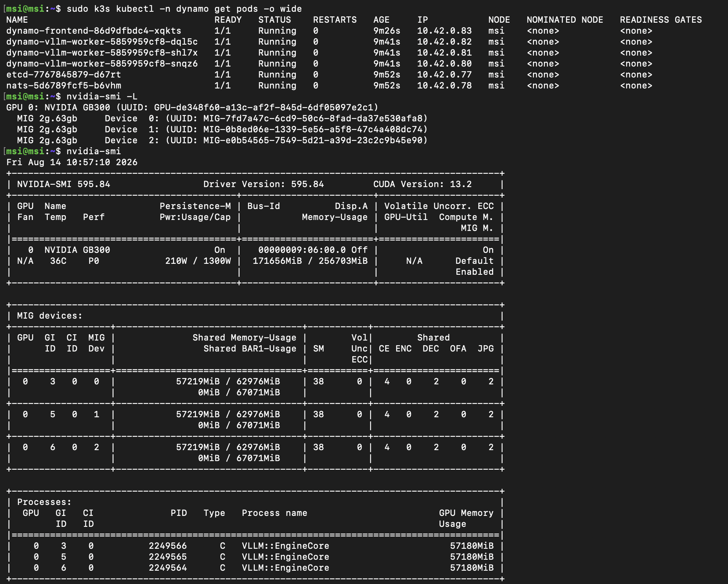Viewport: 728px width, 584px height.
Task: Click the READINESS GATES column header
Action: (x=661, y=20)
